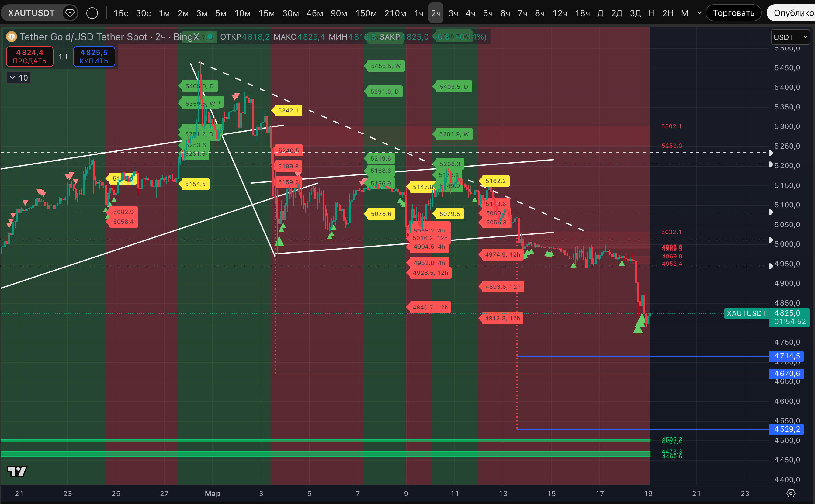Click the arrow marker at 5200 level
Screen dimensions: 815x504
tap(771, 165)
